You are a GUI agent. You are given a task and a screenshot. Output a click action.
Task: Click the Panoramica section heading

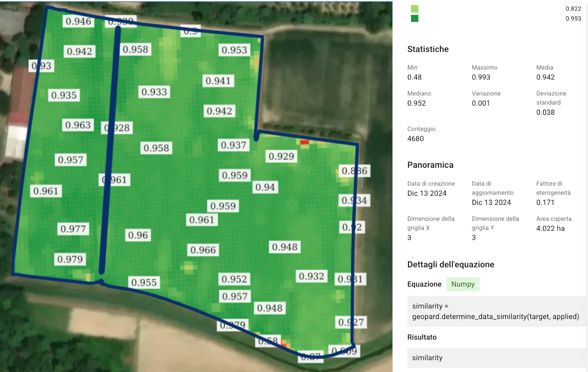[430, 165]
